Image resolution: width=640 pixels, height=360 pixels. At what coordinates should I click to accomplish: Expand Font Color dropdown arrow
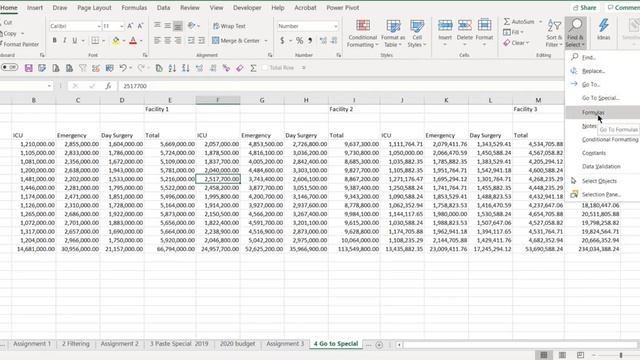[141, 41]
